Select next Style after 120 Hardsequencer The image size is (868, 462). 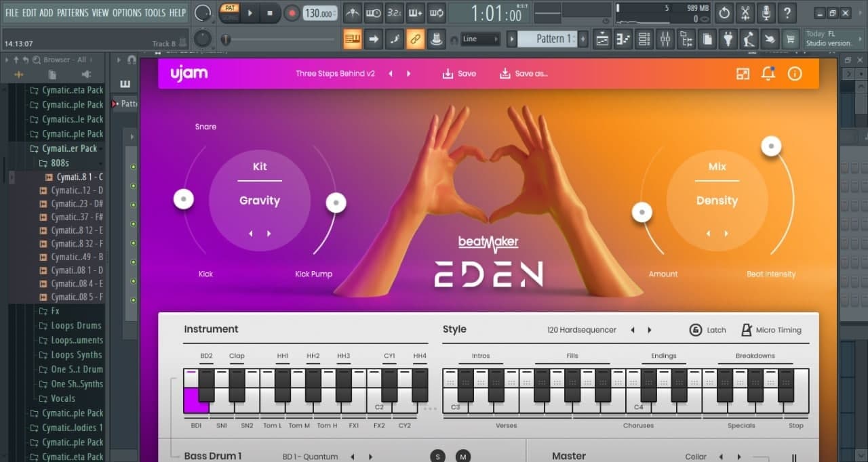click(x=649, y=330)
